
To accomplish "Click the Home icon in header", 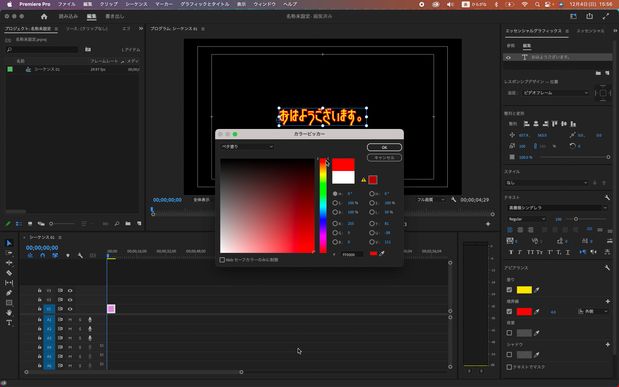I will 44,16.
